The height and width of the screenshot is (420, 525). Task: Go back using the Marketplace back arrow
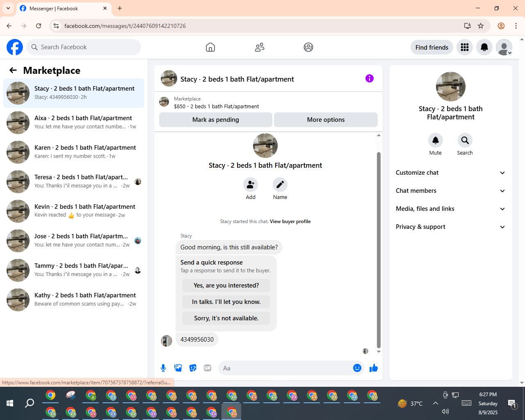13,70
